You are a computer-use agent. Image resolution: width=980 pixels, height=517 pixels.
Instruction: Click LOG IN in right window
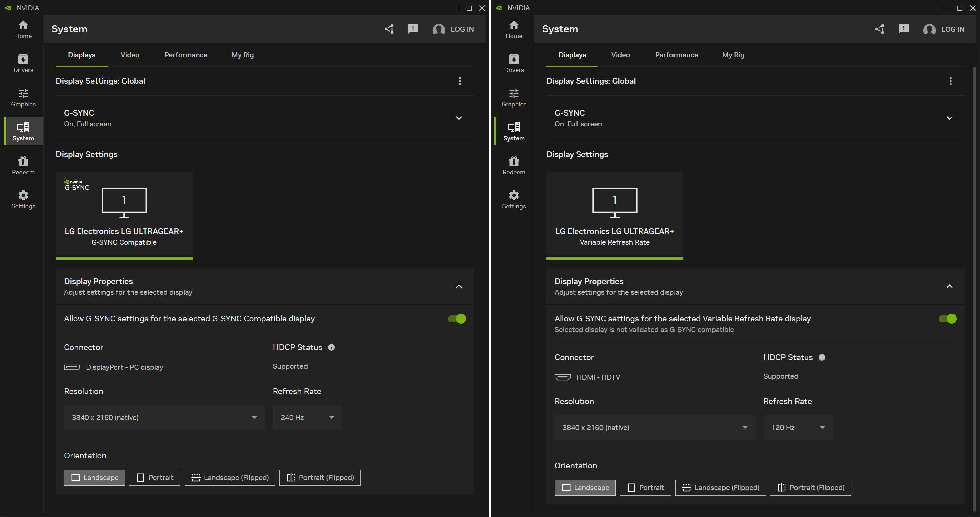[x=952, y=29]
